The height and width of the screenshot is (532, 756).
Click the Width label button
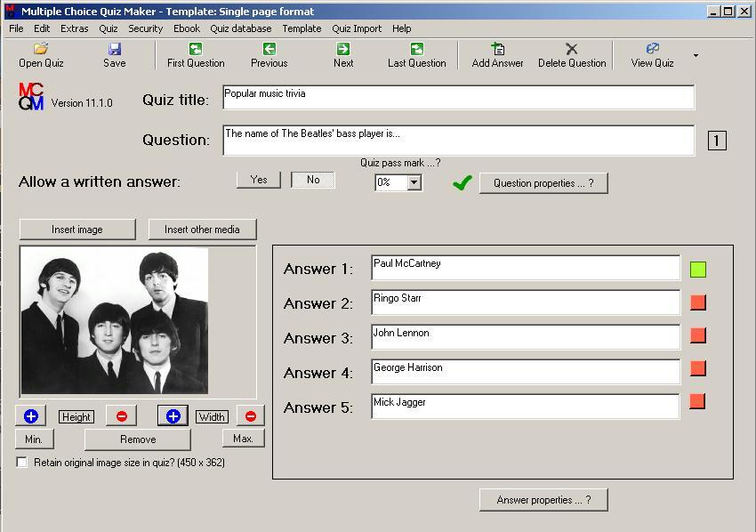coord(212,416)
